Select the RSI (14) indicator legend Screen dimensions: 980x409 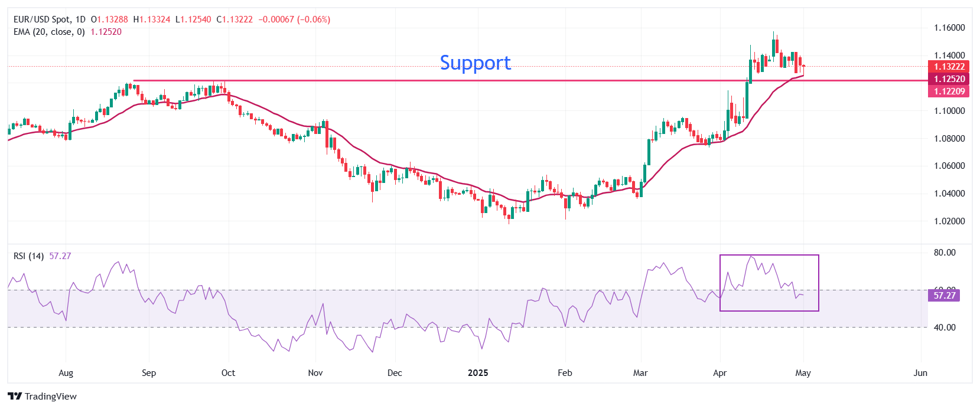click(28, 256)
